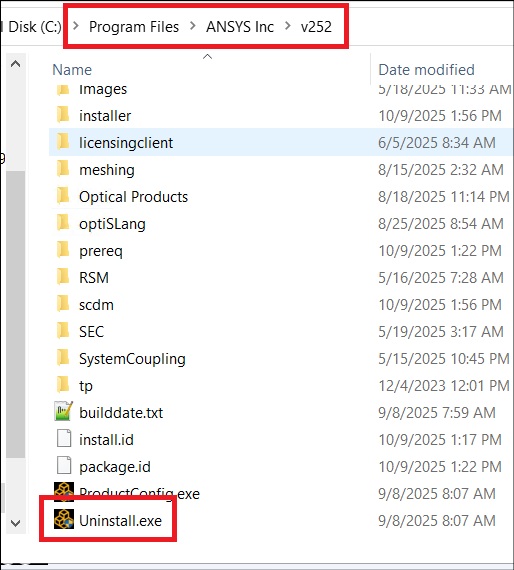Sort by the Date modified column header
The width and height of the screenshot is (514, 570).
pos(426,69)
